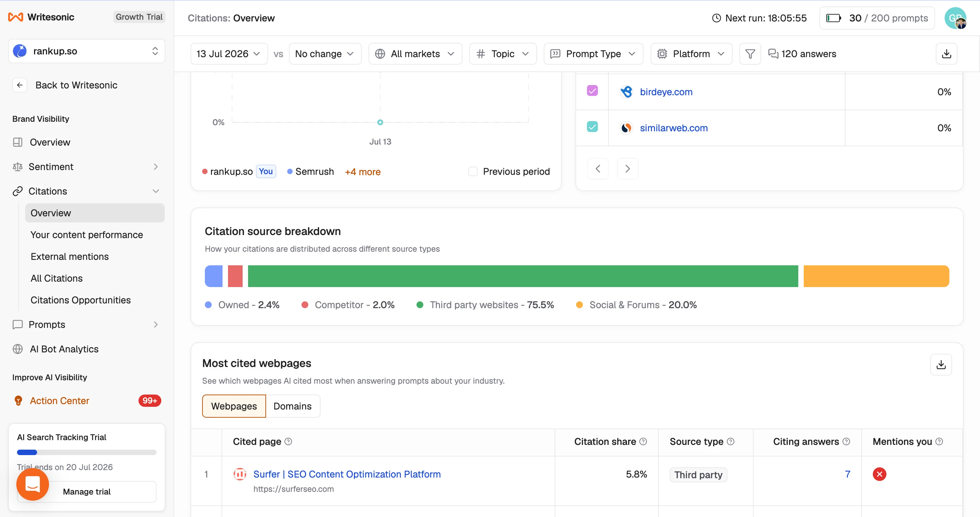Screen dimensions: 980x517
Task: Click the prompts battery usage icon
Action: [833, 18]
